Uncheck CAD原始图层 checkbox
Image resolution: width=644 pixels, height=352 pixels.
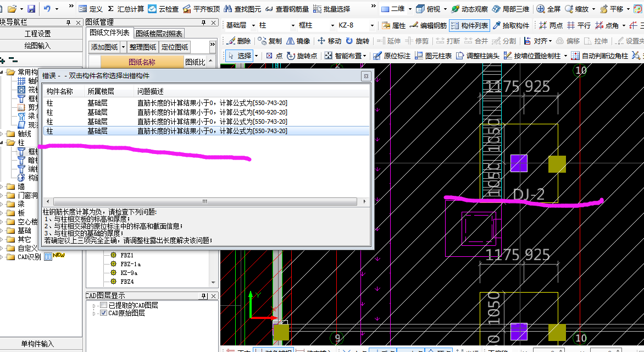(x=104, y=313)
